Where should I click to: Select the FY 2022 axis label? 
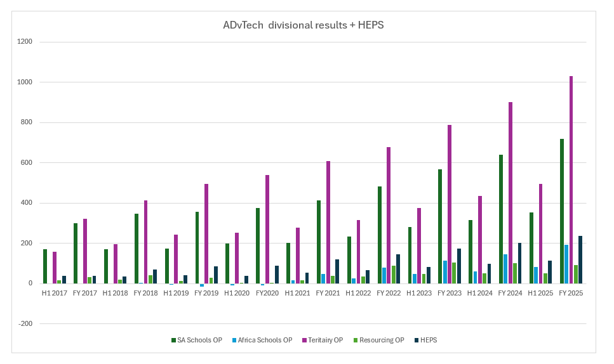389,293
